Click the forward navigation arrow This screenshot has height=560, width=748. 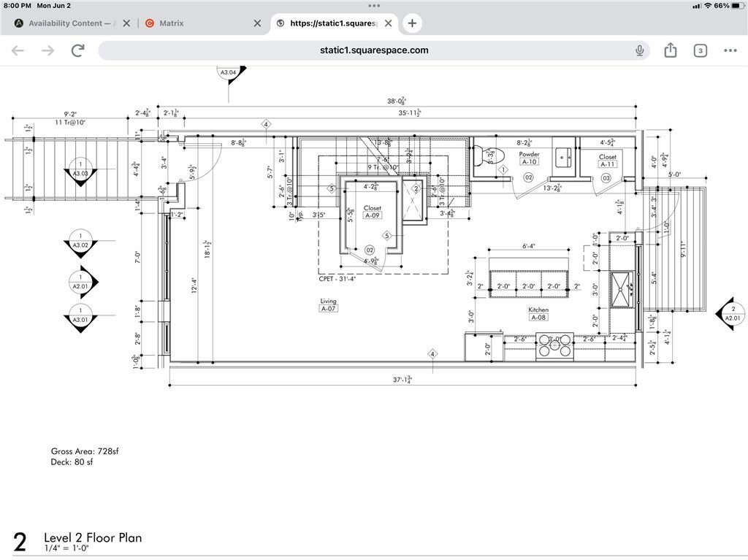48,50
